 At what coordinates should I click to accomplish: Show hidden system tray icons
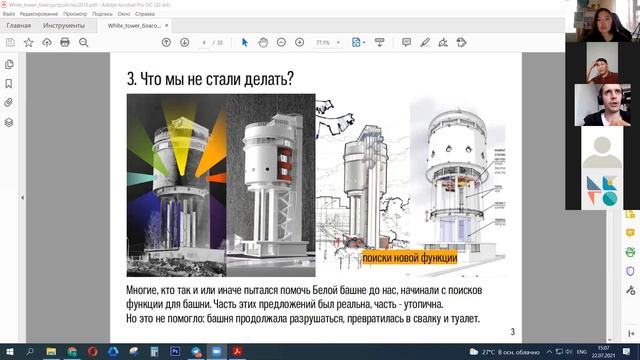tap(549, 351)
